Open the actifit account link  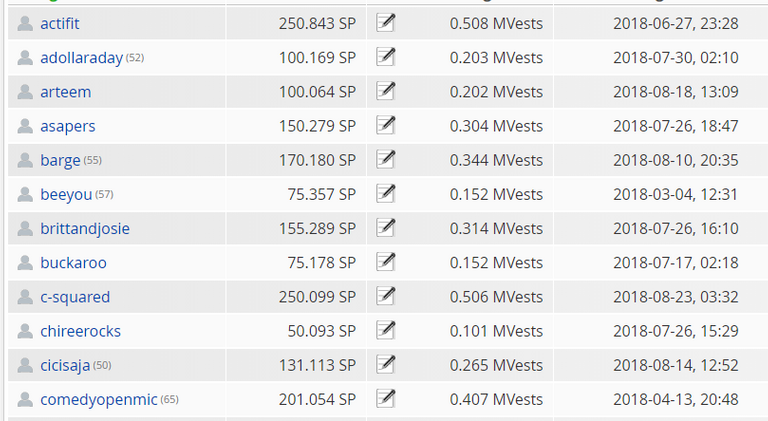click(60, 23)
